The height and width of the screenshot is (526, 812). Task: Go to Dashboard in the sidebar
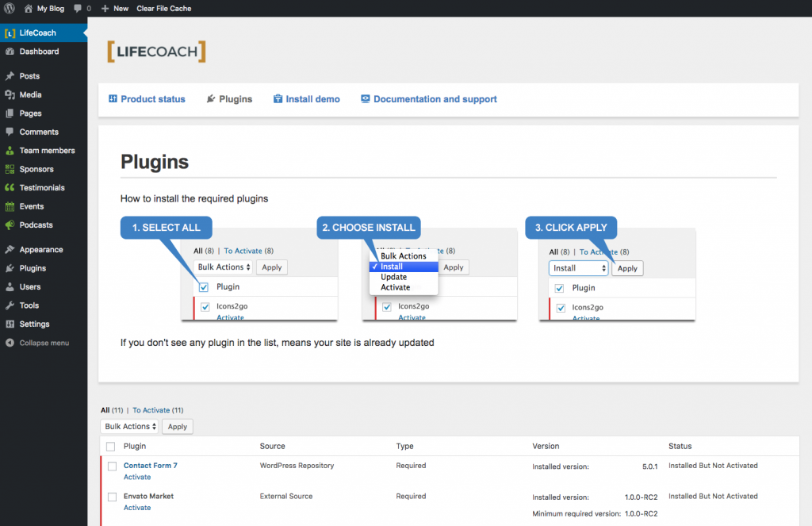coord(44,52)
